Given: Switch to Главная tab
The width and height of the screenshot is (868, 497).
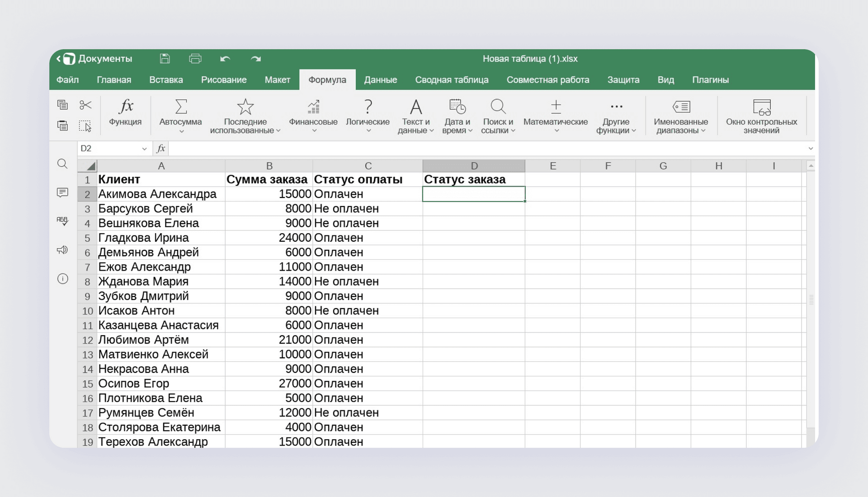Looking at the screenshot, I should (114, 80).
